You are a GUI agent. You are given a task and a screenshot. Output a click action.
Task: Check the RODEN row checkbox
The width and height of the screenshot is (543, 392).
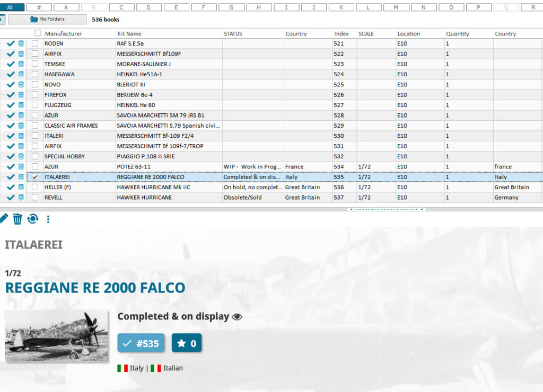click(35, 43)
